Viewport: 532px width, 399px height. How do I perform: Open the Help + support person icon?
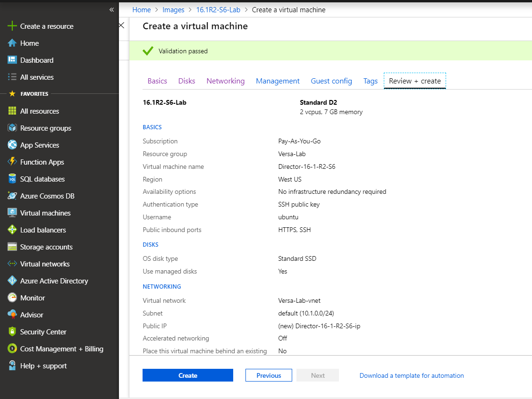click(x=12, y=366)
